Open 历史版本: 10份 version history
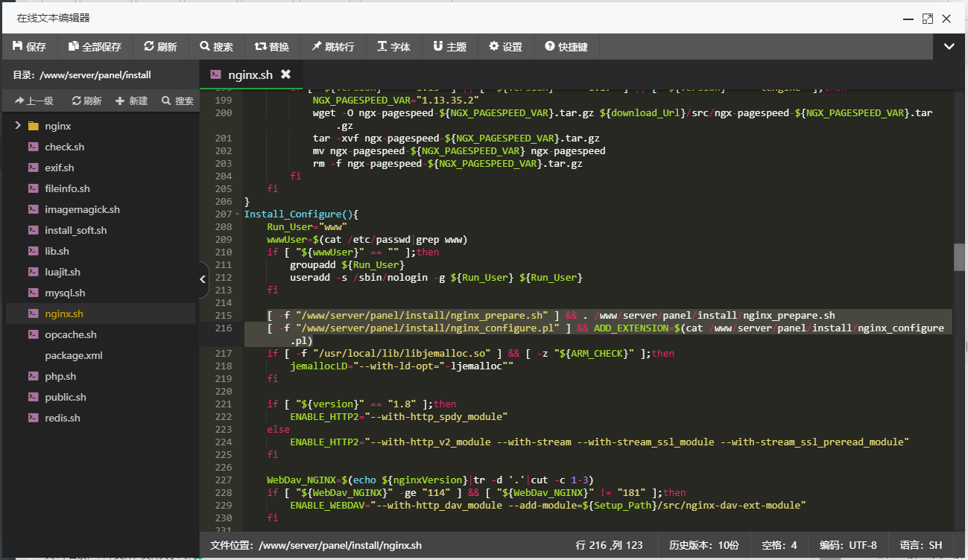The height and width of the screenshot is (560, 968). 704,545
